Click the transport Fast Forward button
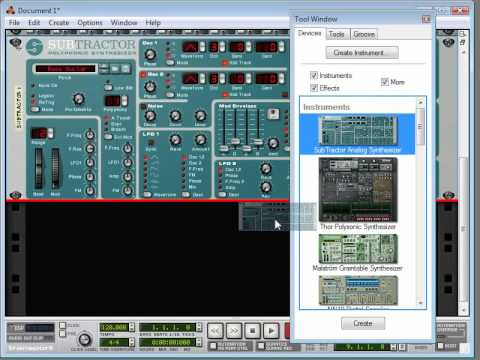This screenshot has height=360, width=480. coord(234,331)
